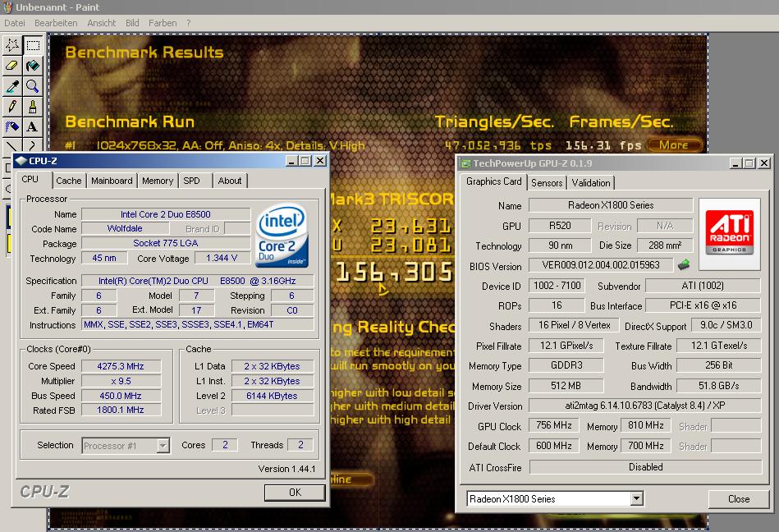Select the rectangular Select tool in Paint

pos(33,46)
